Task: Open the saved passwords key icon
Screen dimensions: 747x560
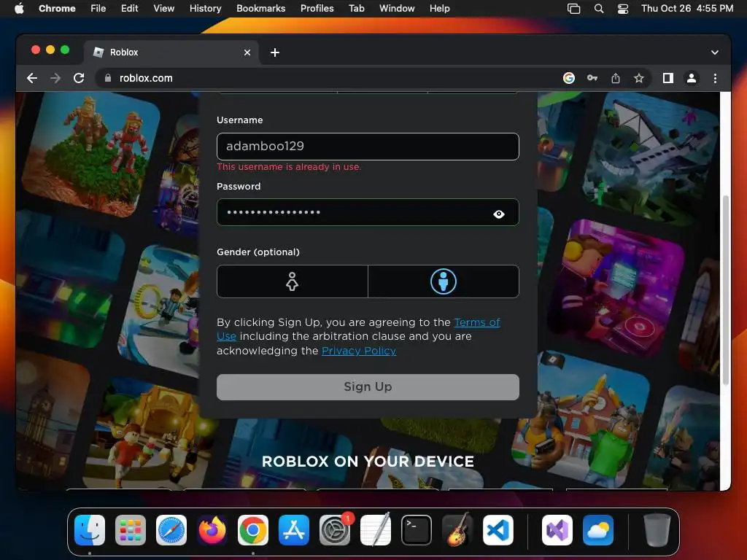Action: coord(592,78)
